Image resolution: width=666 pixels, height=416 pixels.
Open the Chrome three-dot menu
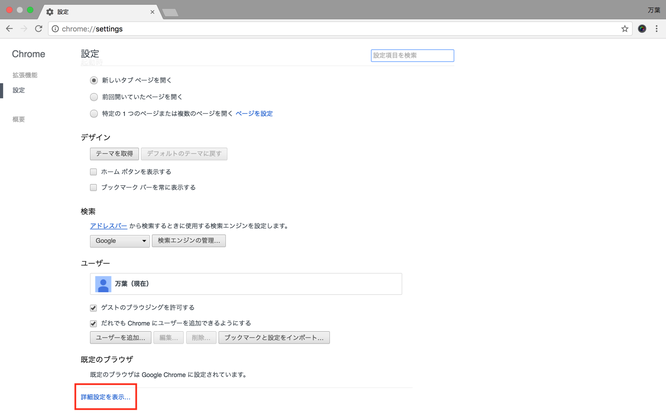[657, 29]
